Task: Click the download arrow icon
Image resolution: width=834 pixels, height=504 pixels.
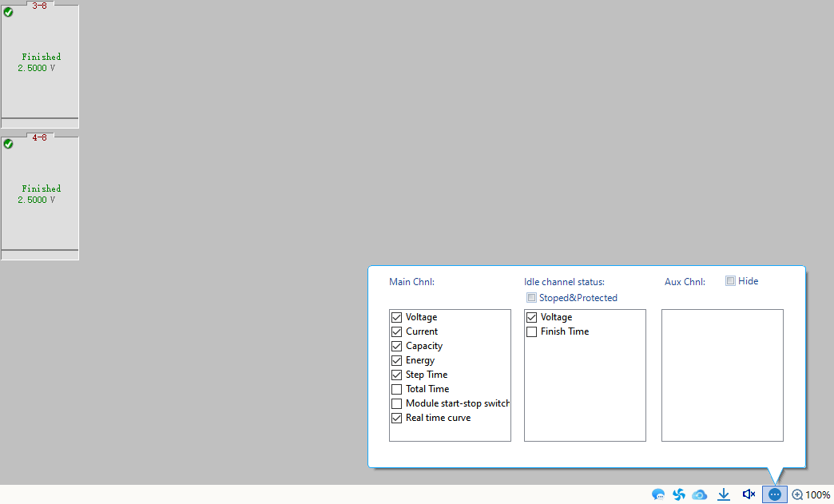Action: [x=724, y=494]
